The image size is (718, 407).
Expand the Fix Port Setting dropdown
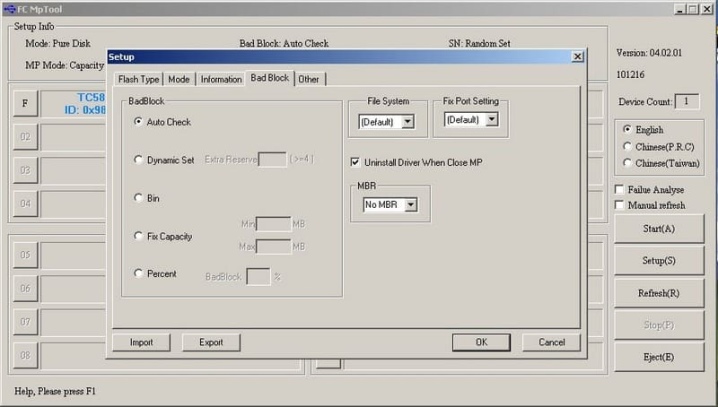coord(471,119)
